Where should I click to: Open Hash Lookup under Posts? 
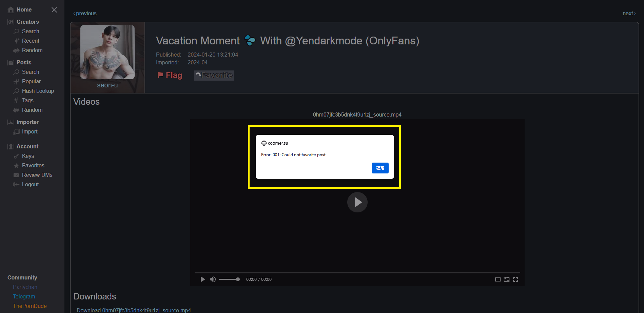point(38,91)
